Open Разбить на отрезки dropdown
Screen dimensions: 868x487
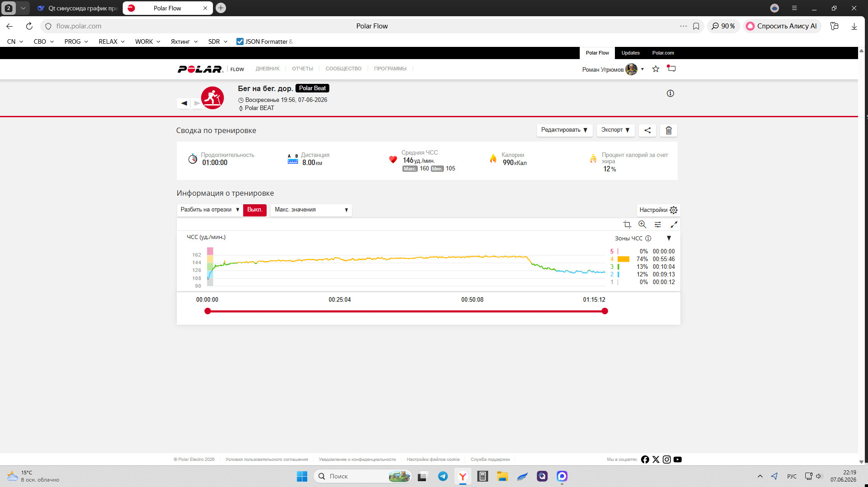click(210, 210)
